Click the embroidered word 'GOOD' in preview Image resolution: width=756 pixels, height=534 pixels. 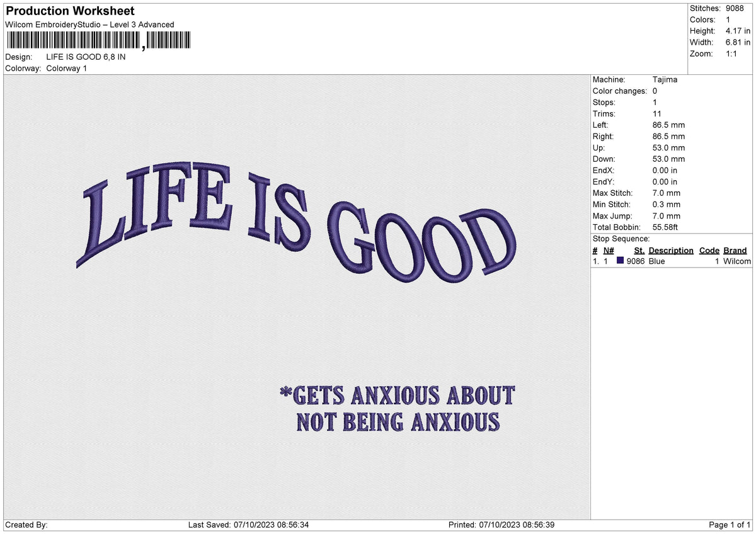tap(422, 242)
